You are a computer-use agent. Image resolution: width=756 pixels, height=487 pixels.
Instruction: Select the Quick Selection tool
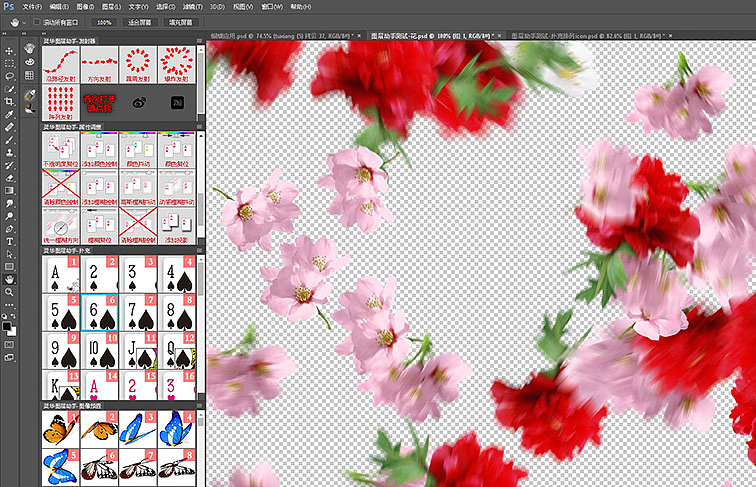(9, 89)
